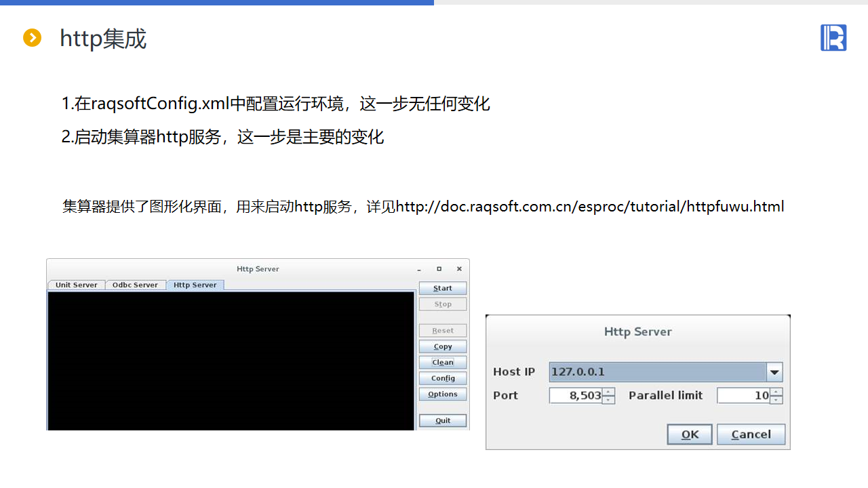Increase Parallel limit with up arrow
The image size is (868, 488).
coord(776,392)
